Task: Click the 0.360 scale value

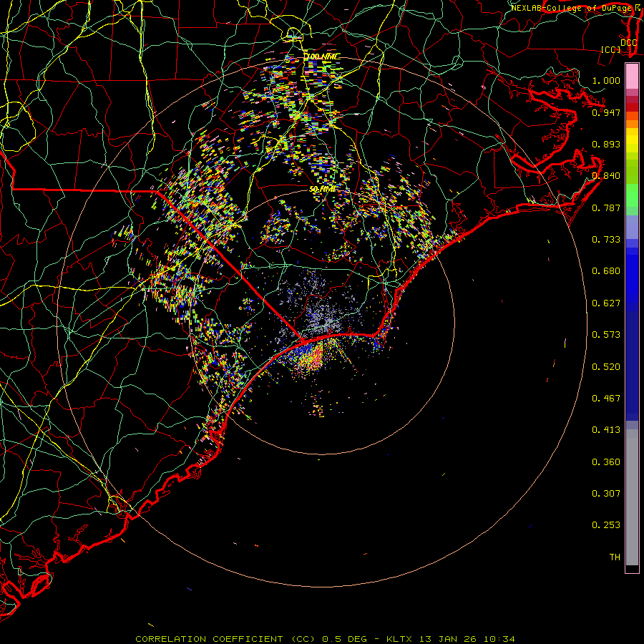Action: click(x=606, y=462)
